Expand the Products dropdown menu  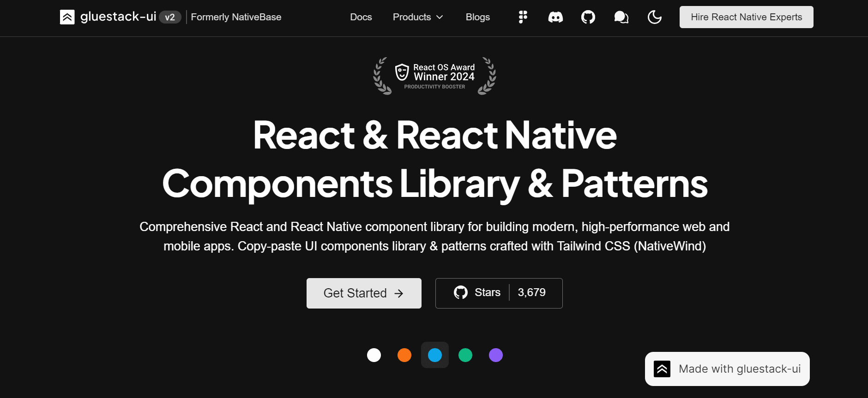[x=412, y=17]
